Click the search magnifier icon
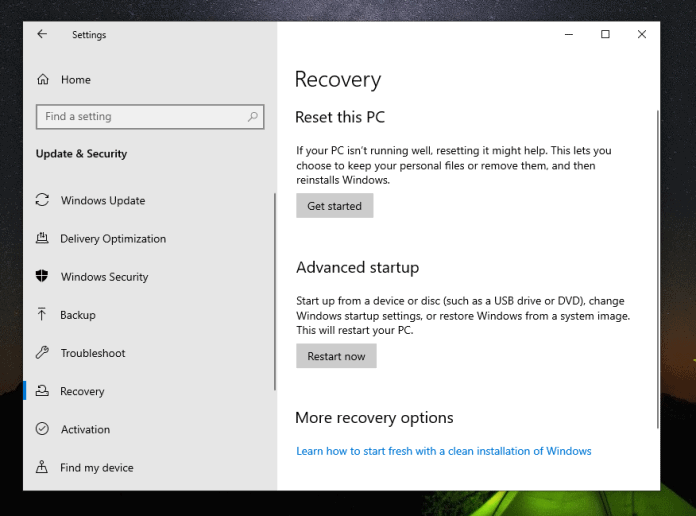This screenshot has height=516, width=696. pos(254,117)
